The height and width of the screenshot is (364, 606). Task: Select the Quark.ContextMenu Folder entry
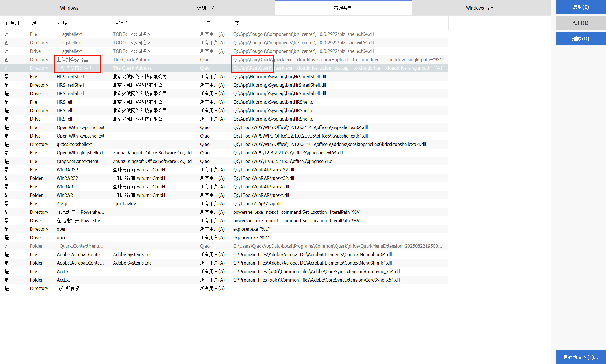[81, 246]
